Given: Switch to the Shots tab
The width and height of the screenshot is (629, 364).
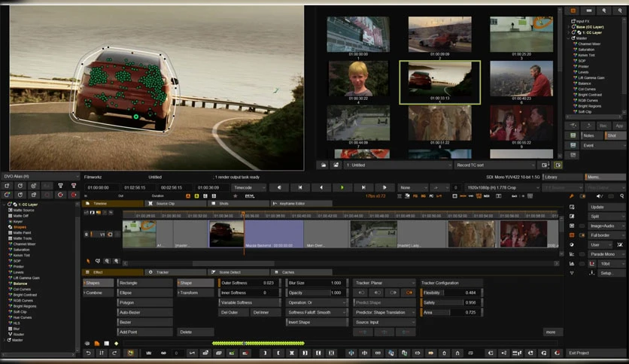Looking at the screenshot, I should pos(239,203).
